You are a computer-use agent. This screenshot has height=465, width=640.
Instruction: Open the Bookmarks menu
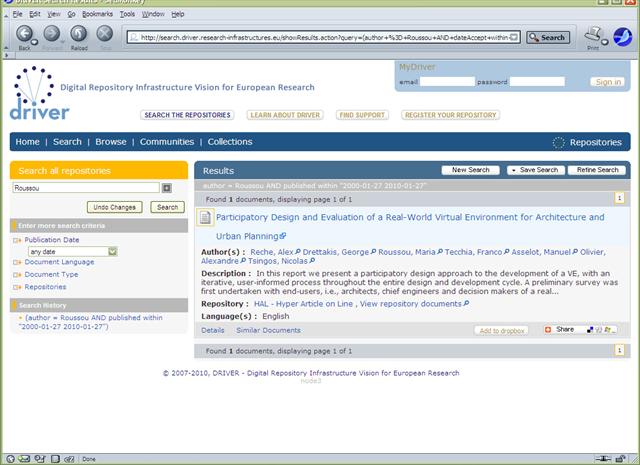click(97, 14)
